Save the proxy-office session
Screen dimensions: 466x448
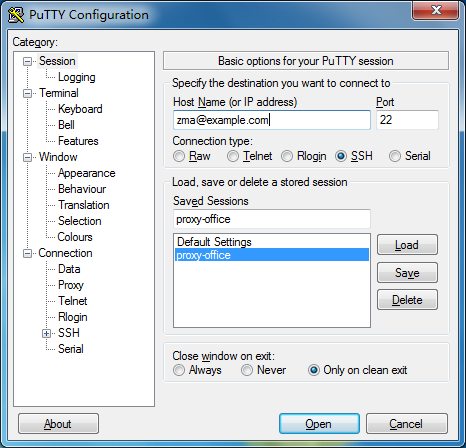[407, 273]
